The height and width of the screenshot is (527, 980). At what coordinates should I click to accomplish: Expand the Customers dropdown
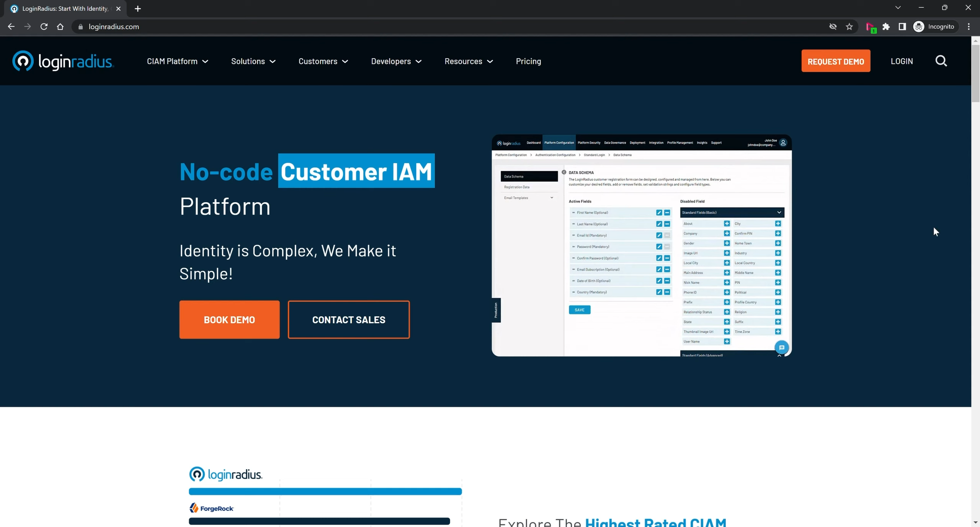click(x=323, y=61)
